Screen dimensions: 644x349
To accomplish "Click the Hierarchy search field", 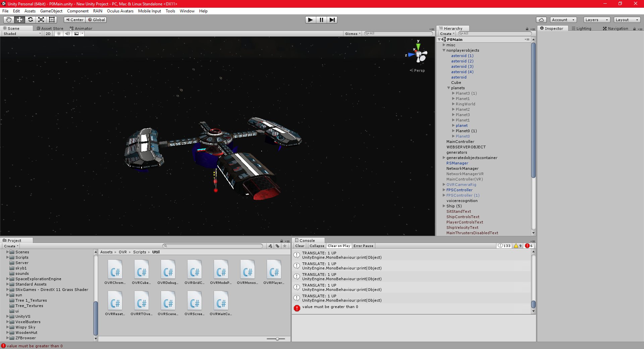I will click(495, 34).
